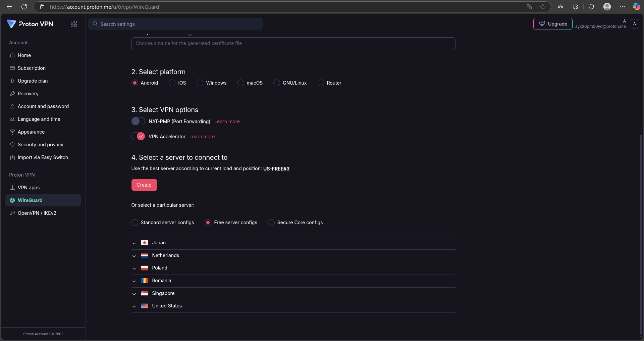The image size is (644, 341).
Task: Click the page vertical scrollbar
Action: (x=641, y=235)
